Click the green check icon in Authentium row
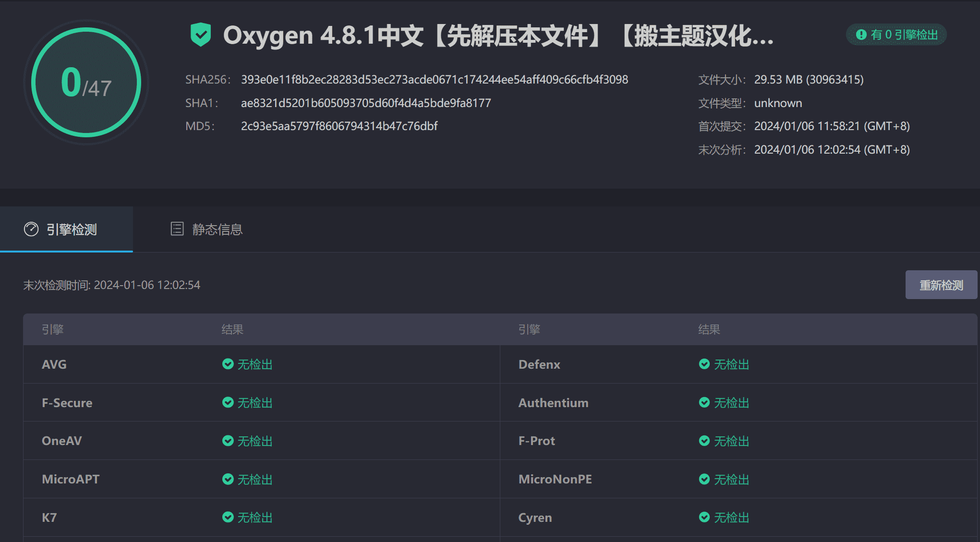 704,402
